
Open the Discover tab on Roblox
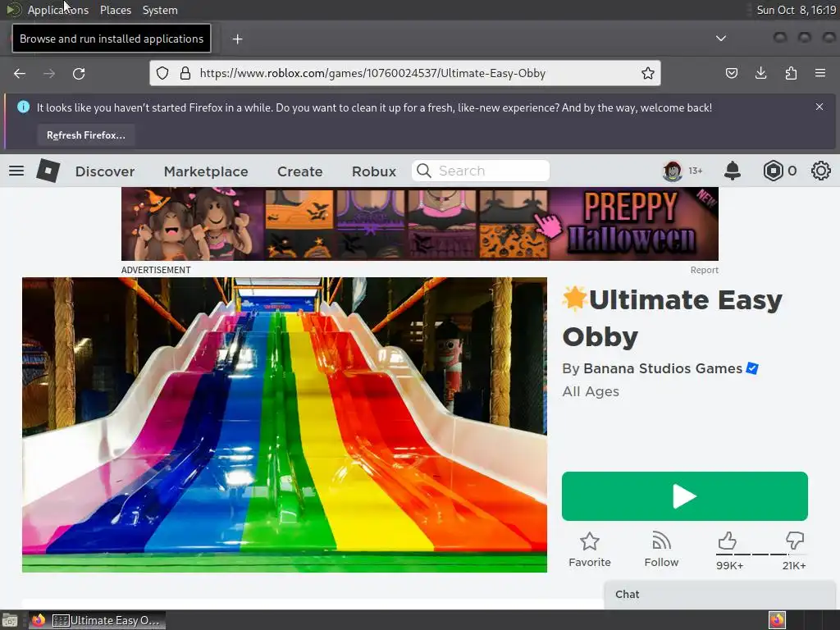[105, 171]
